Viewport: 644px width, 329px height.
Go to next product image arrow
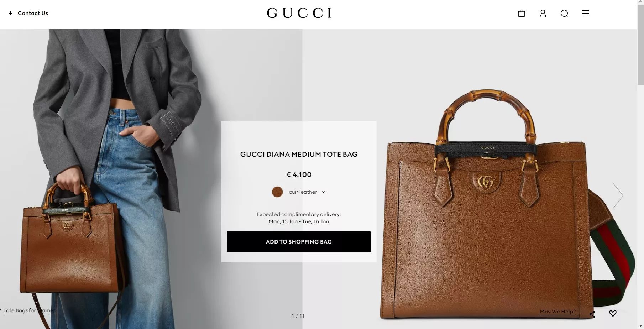618,195
